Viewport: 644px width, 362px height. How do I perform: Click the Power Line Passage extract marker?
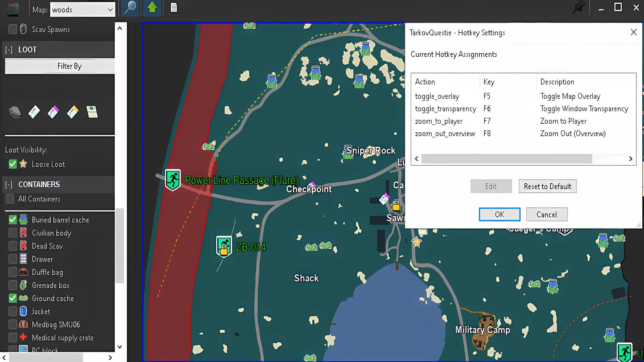click(x=173, y=180)
